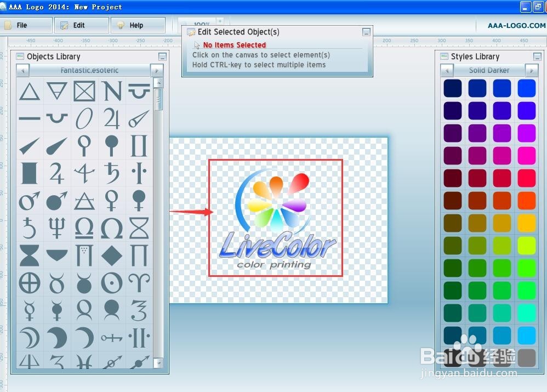Apply the bright yellow-orange style swatch
This screenshot has height=392, width=547.
click(526, 223)
